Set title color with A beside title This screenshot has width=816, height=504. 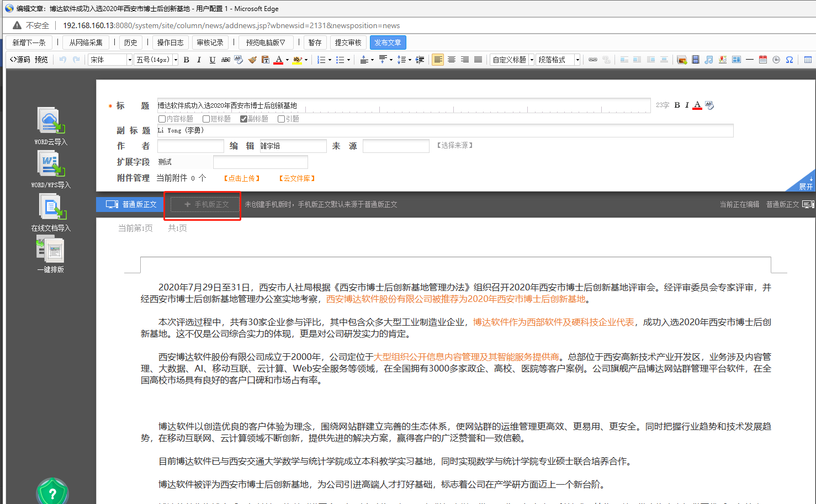[x=697, y=105]
